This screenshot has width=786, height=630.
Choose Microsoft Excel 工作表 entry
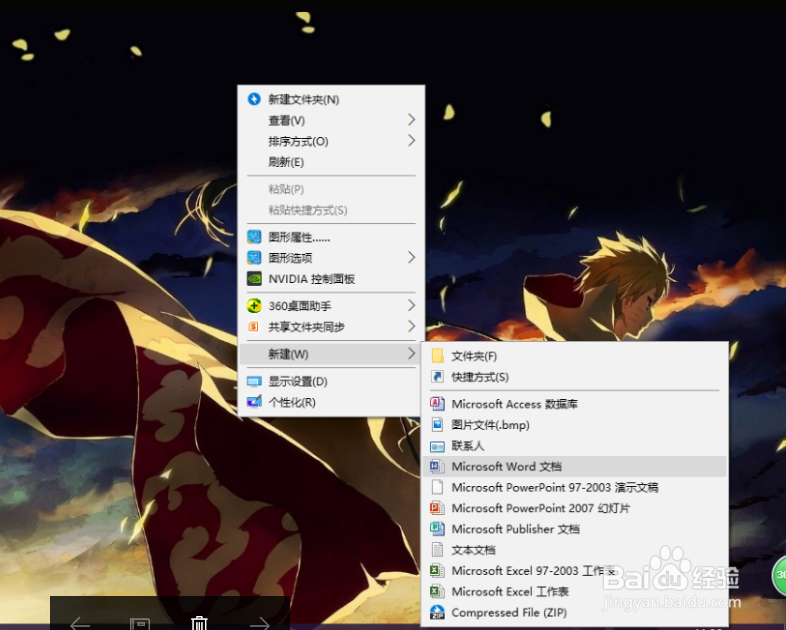[x=574, y=591]
